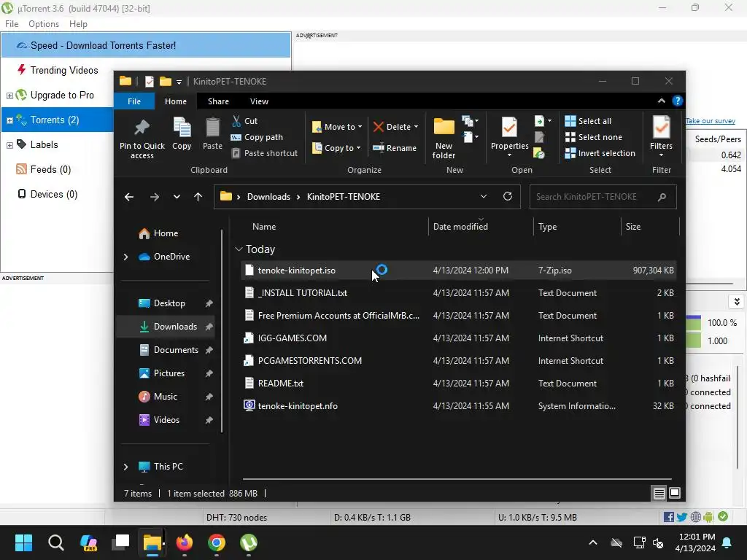Image resolution: width=747 pixels, height=560 pixels.
Task: Collapse the Today group
Action: (239, 249)
